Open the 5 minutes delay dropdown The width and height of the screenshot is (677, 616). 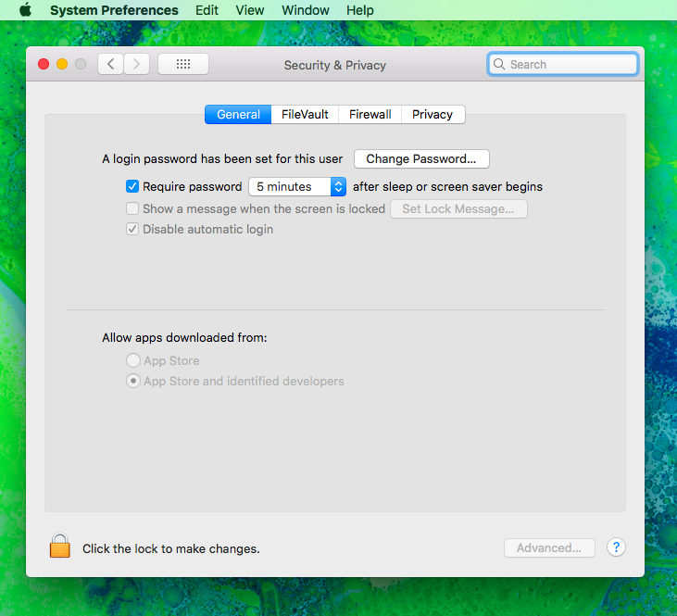point(297,186)
